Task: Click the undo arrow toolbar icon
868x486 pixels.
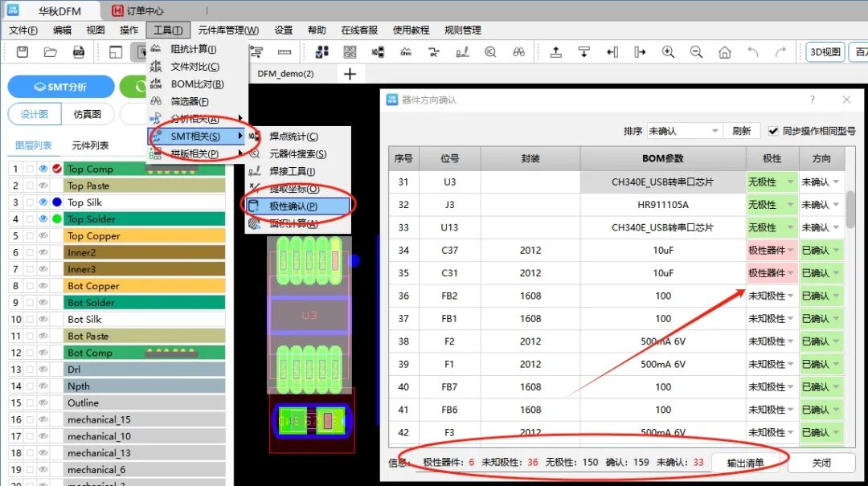Action: pos(752,52)
